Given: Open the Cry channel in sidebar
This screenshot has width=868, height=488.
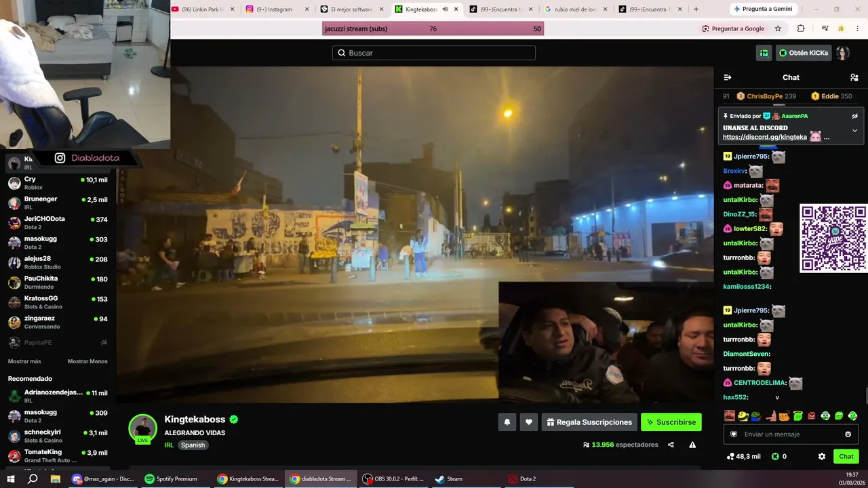Looking at the screenshot, I should click(58, 183).
